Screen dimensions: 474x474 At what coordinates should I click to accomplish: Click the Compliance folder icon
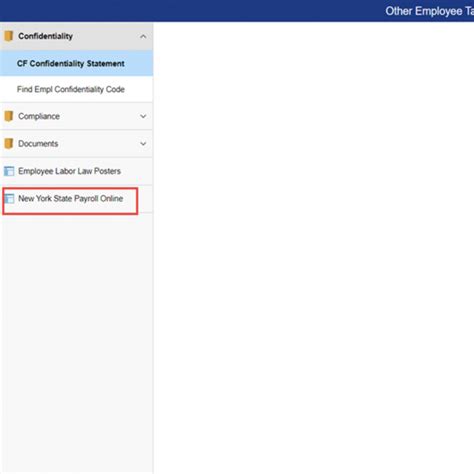pyautogui.click(x=9, y=116)
